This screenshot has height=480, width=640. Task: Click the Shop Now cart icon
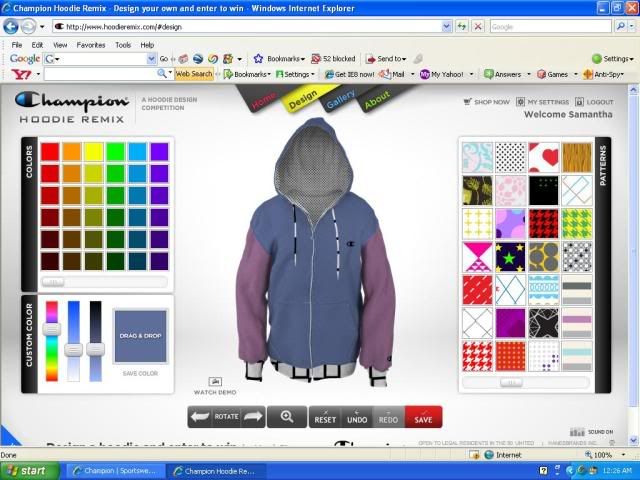point(467,102)
